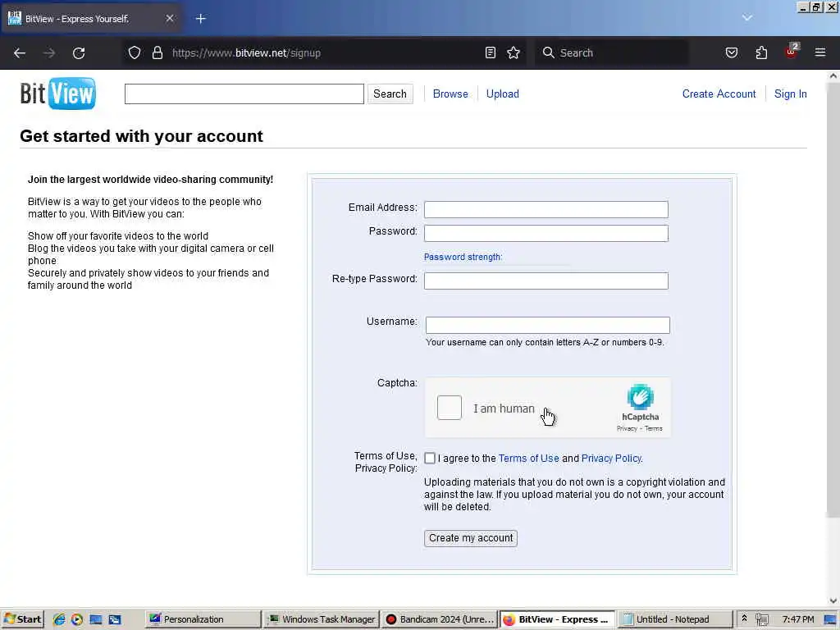
Task: Launch Internet Explorer from quick launch
Action: 59,619
